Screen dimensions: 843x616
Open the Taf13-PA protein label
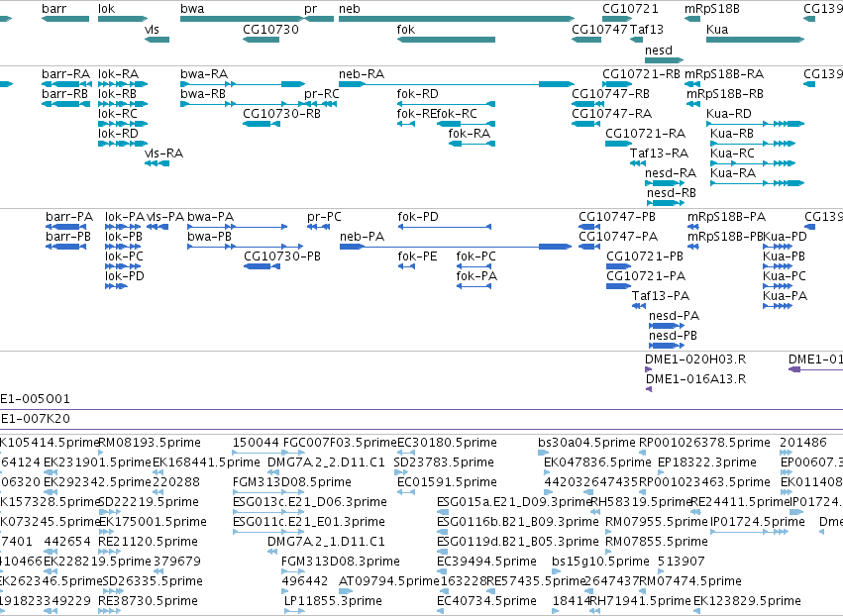660,296
